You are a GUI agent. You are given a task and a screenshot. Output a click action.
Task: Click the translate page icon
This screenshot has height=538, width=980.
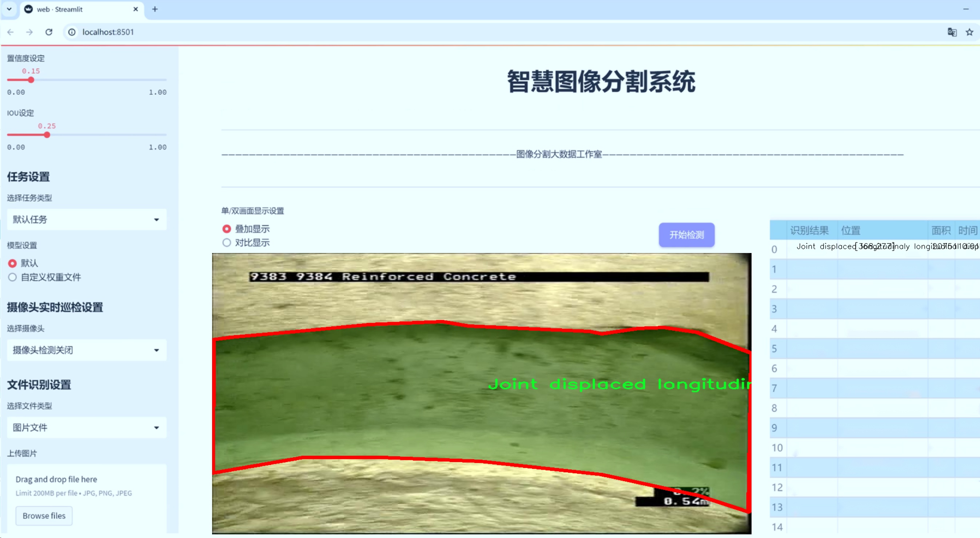(952, 32)
